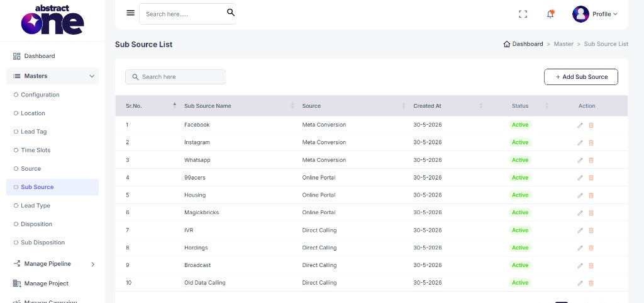Delete the Magickbricks sub source

click(591, 213)
